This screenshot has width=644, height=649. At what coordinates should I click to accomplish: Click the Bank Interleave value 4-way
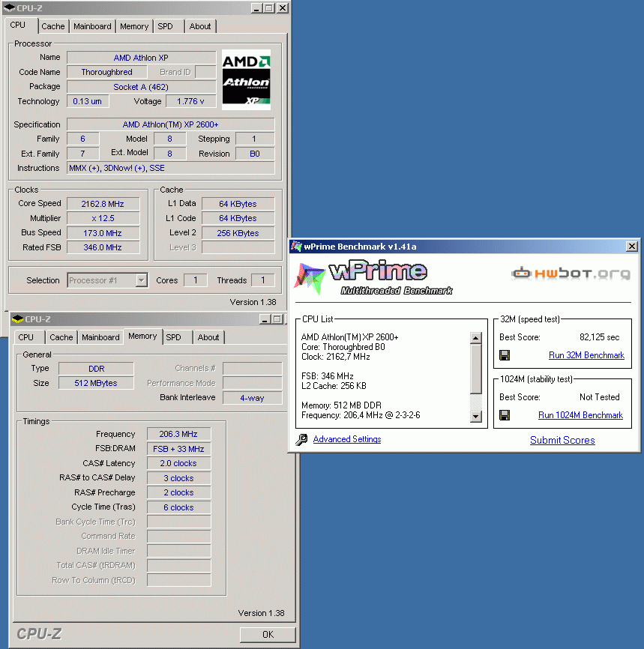[252, 398]
